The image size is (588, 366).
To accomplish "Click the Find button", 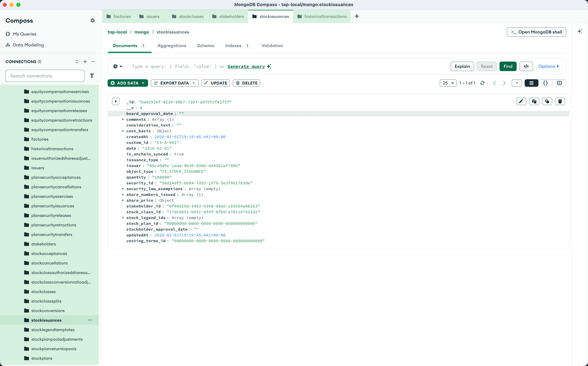I will click(508, 66).
